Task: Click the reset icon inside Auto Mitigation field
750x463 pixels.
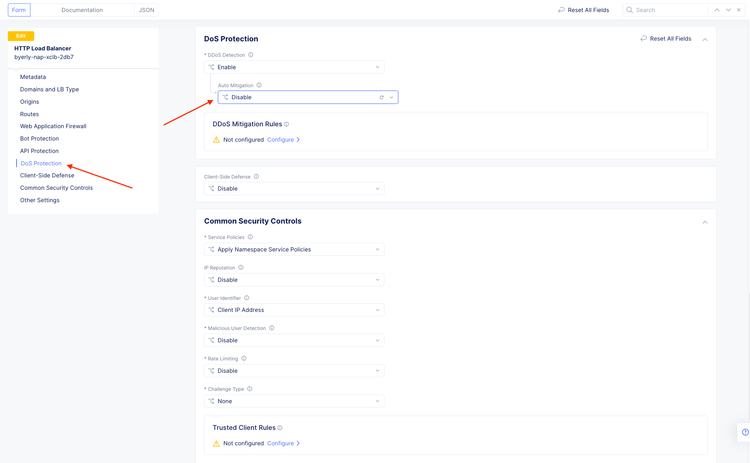Action: pyautogui.click(x=382, y=98)
